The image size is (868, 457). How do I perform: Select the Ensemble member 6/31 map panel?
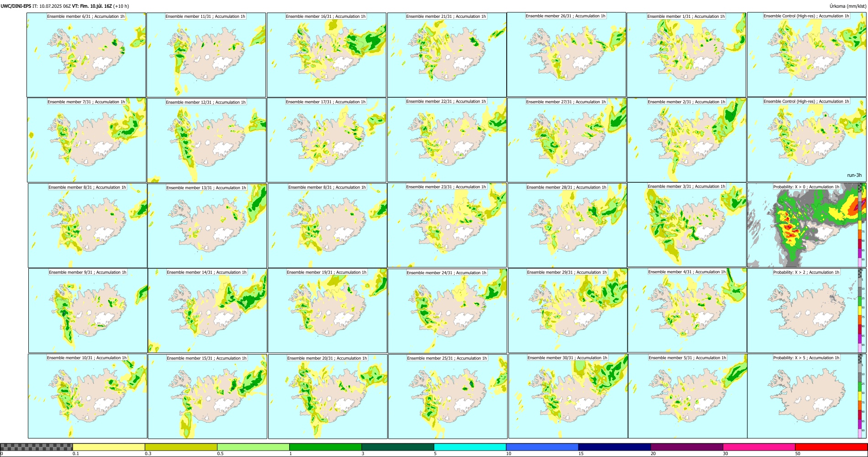(86, 55)
